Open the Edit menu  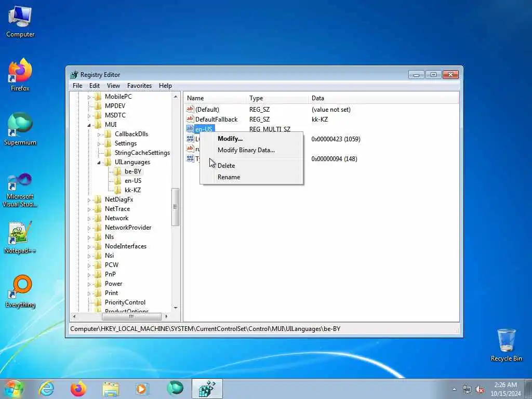(x=95, y=86)
